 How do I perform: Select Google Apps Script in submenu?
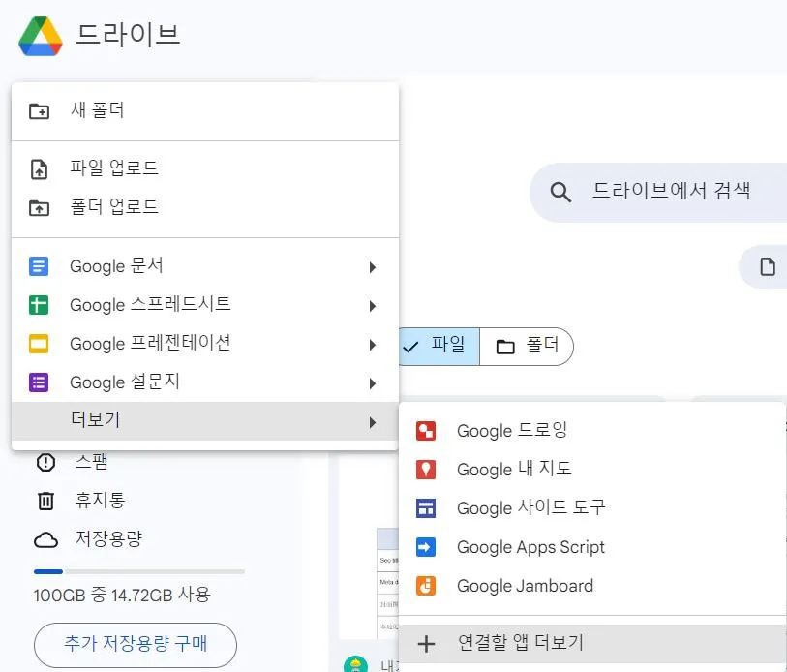click(x=591, y=547)
